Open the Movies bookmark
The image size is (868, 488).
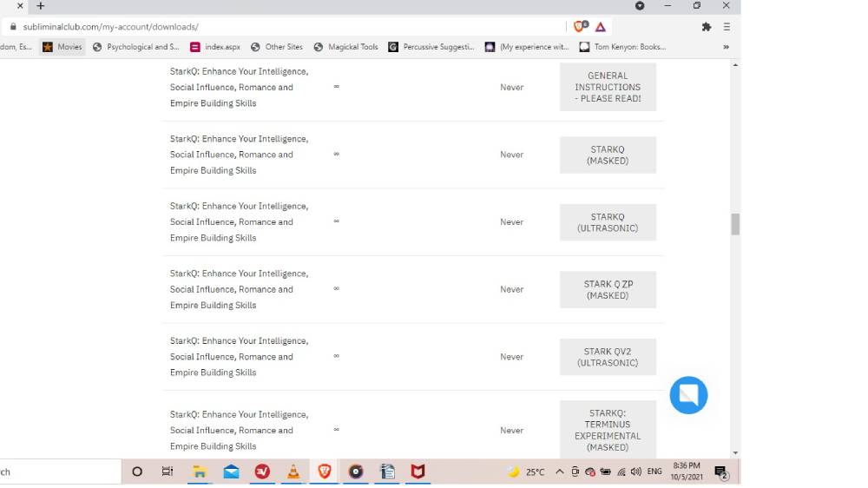62,47
